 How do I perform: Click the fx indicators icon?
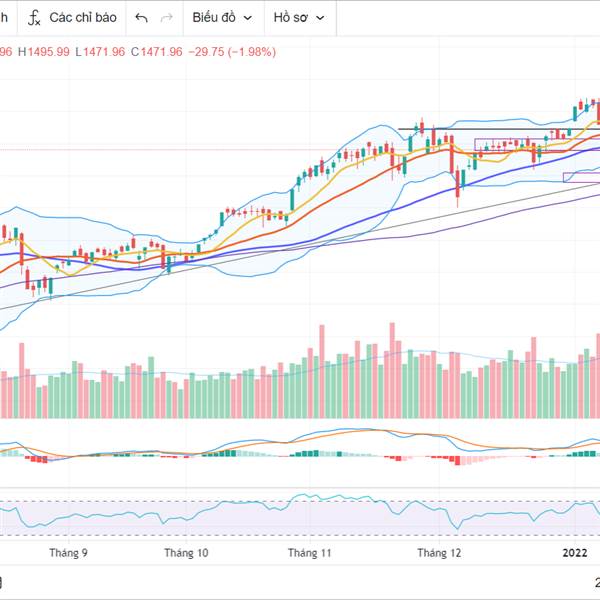(34, 18)
